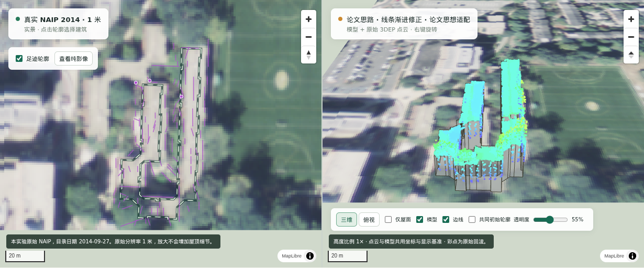The width and height of the screenshot is (644, 268).
Task: Click the MapLibre link on left map
Action: point(292,256)
